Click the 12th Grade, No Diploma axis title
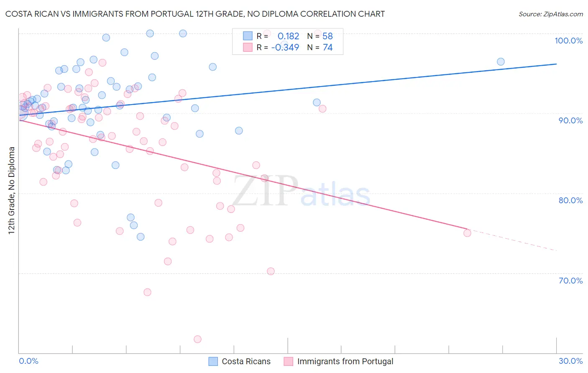This screenshot has height=373, width=588. click(12, 190)
